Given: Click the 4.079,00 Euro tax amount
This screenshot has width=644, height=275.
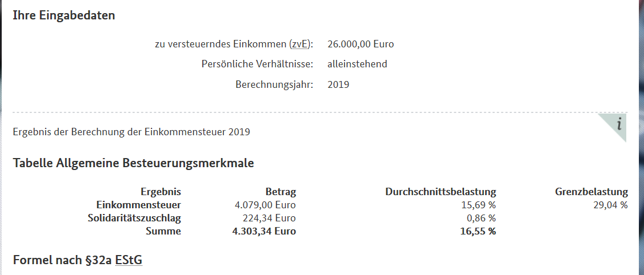Looking at the screenshot, I should (264, 205).
